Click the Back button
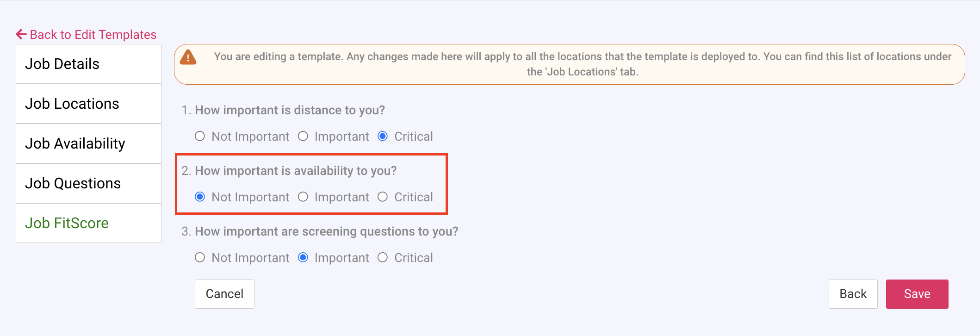Image resolution: width=980 pixels, height=336 pixels. (x=853, y=294)
